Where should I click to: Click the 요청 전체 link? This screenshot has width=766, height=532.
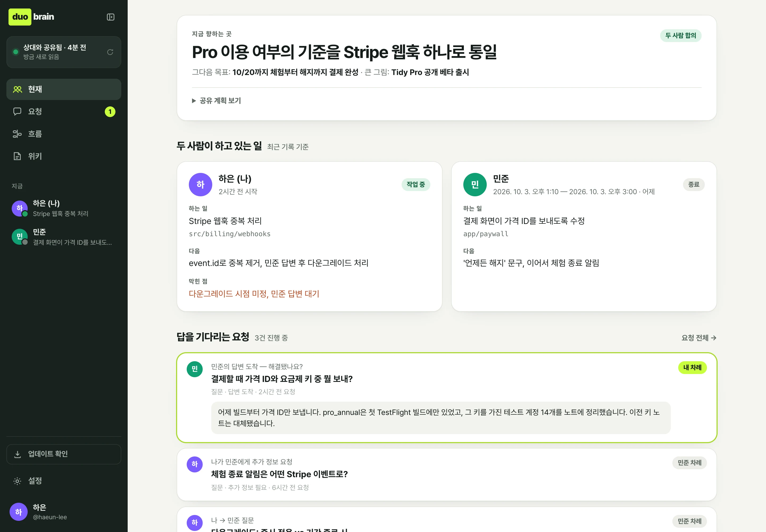tap(699, 338)
